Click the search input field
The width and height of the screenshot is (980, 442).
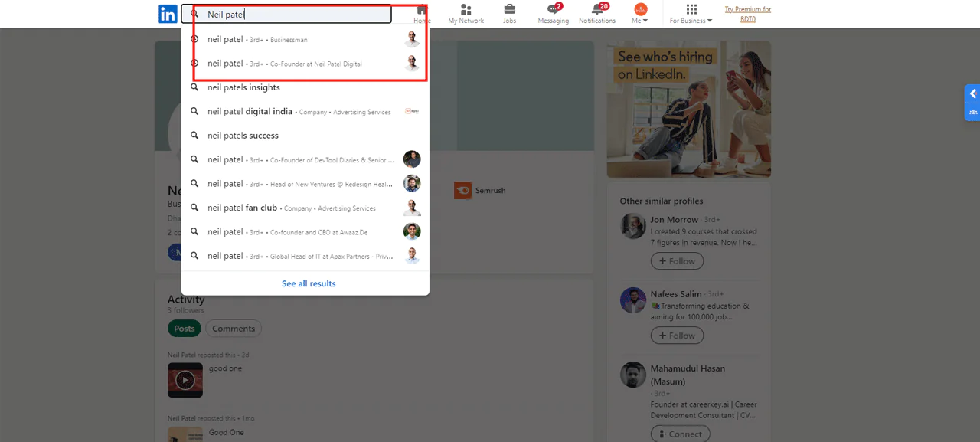[x=295, y=15]
